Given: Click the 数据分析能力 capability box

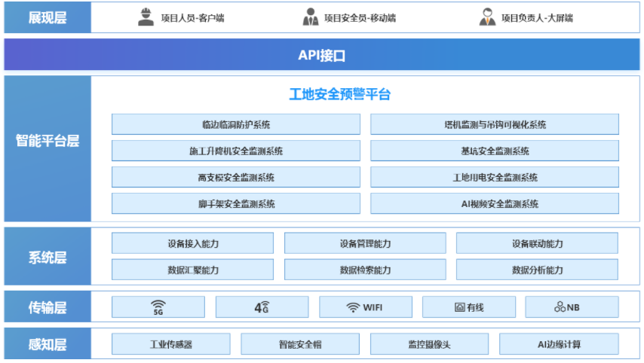Looking at the screenshot, I should tap(537, 270).
